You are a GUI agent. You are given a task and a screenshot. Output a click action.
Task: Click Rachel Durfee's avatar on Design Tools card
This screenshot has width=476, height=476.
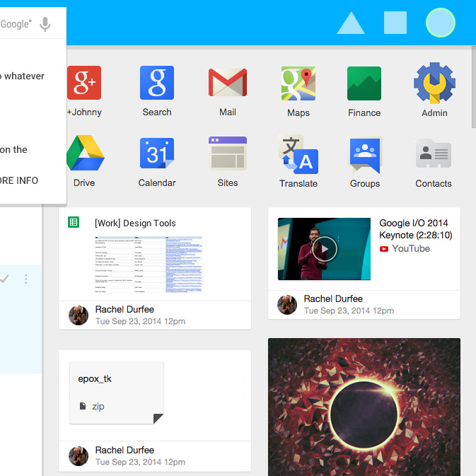pyautogui.click(x=79, y=315)
